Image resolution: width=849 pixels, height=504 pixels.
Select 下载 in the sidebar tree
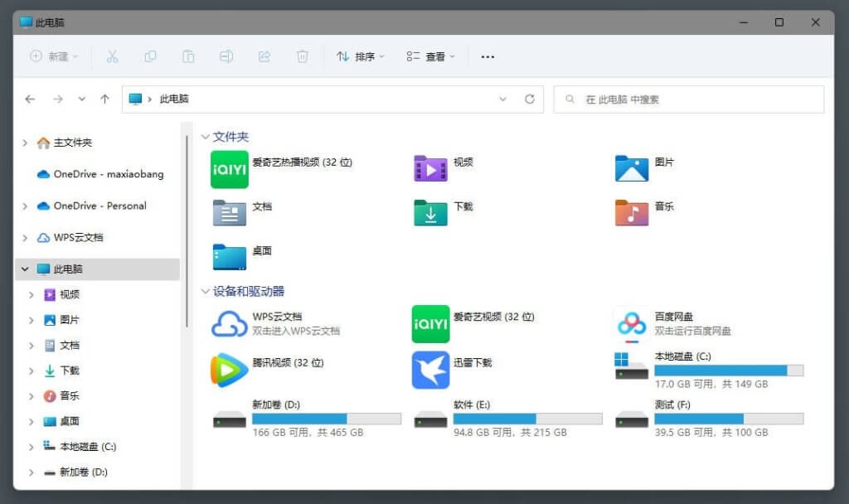(x=70, y=371)
